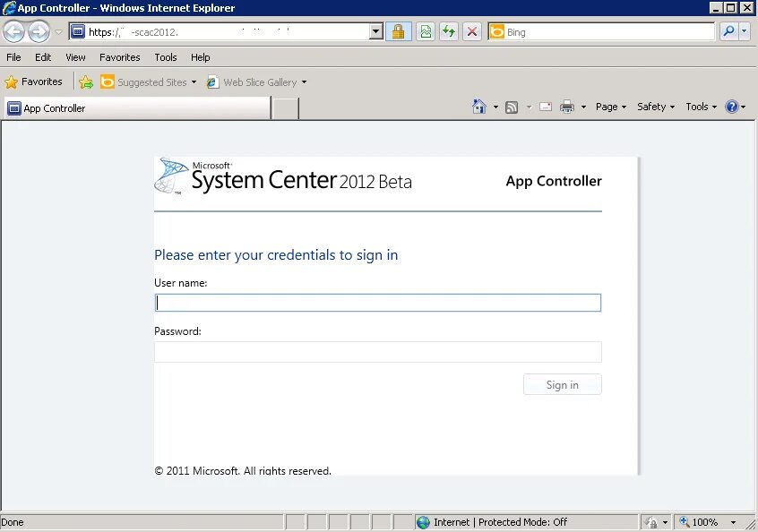Expand the Suggested Sites dropdown arrow
This screenshot has width=758, height=532.
194,82
